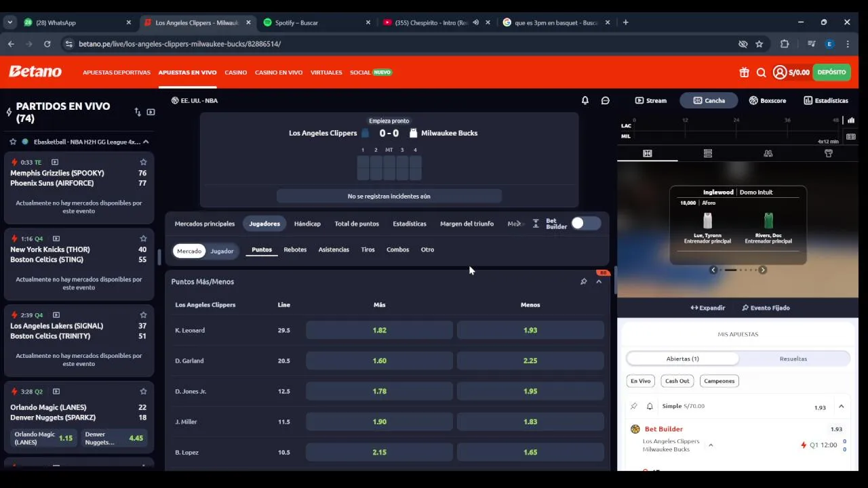The image size is (868, 488).
Task: Select the Jugador view option
Action: pos(222,251)
